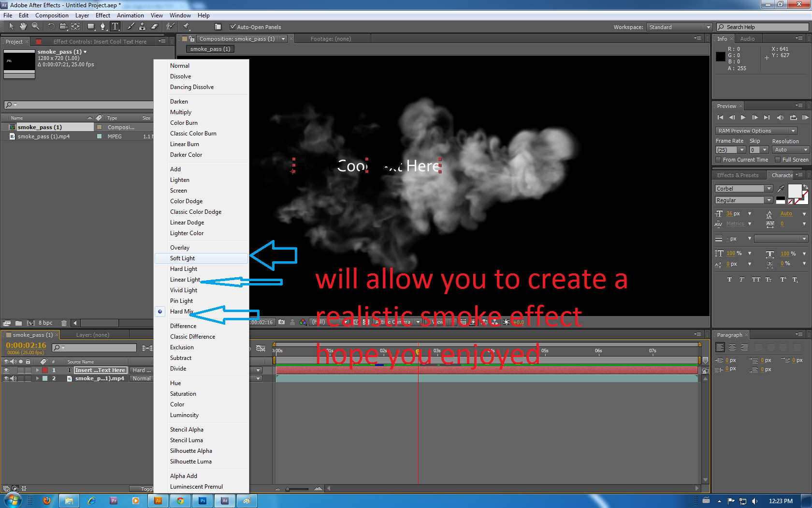The width and height of the screenshot is (812, 508).
Task: Take a snapshot with the camera icon
Action: (x=282, y=322)
